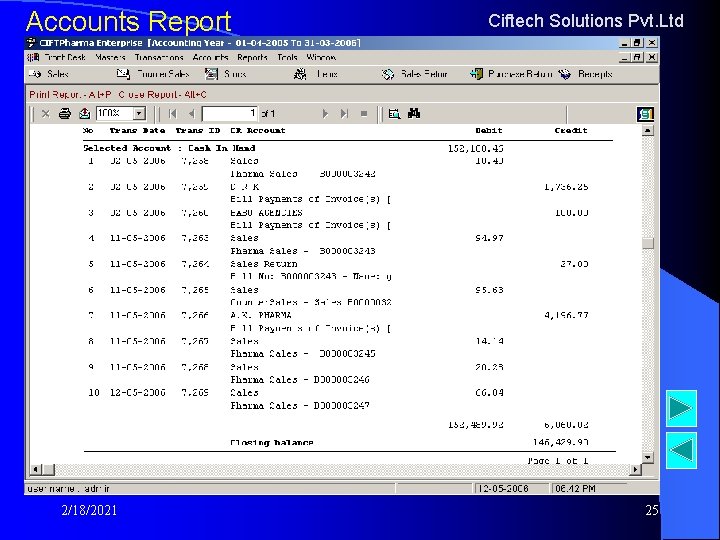Image resolution: width=720 pixels, height=540 pixels.
Task: Click the horizontal scrollbar left arrow
Action: [36, 469]
